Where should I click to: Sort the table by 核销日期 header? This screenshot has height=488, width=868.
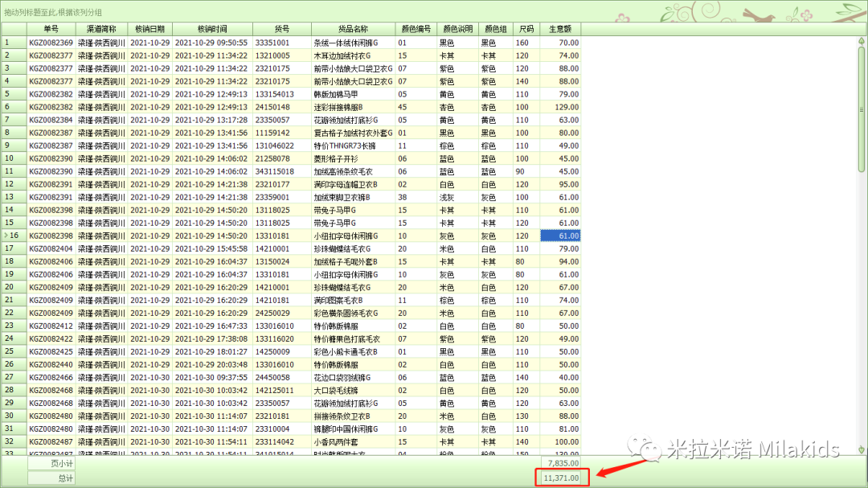pos(150,29)
